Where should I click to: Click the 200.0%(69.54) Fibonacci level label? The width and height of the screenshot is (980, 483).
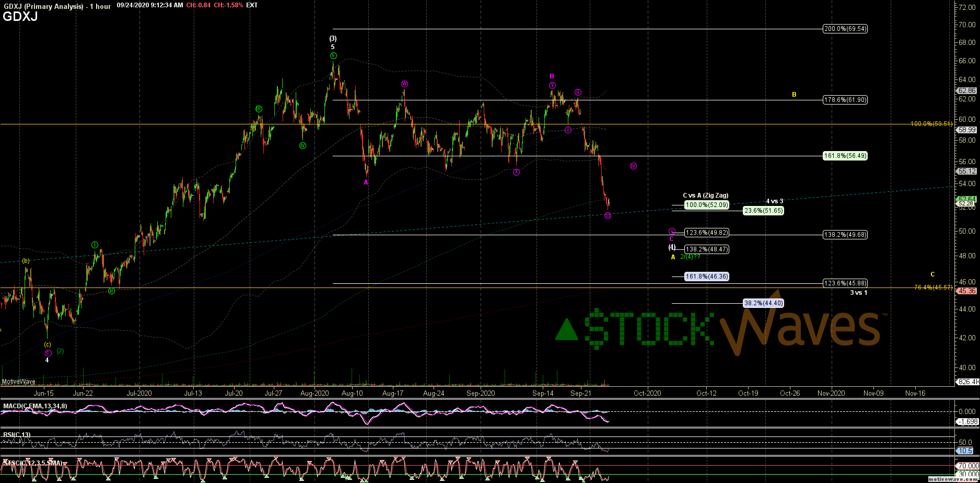click(x=845, y=29)
